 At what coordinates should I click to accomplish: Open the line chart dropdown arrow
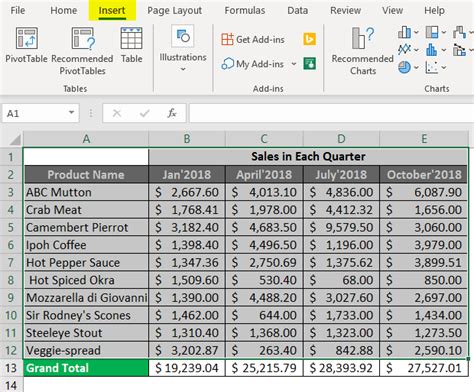tap(416, 50)
